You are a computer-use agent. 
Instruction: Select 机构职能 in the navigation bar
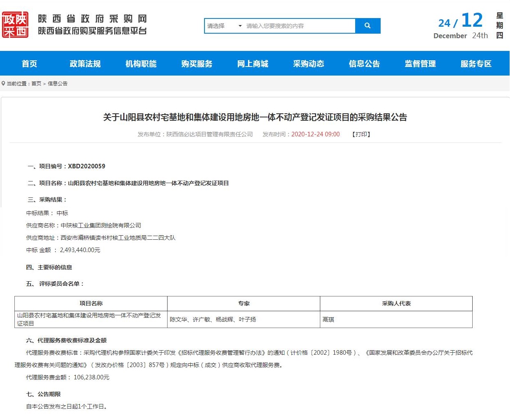(x=141, y=64)
